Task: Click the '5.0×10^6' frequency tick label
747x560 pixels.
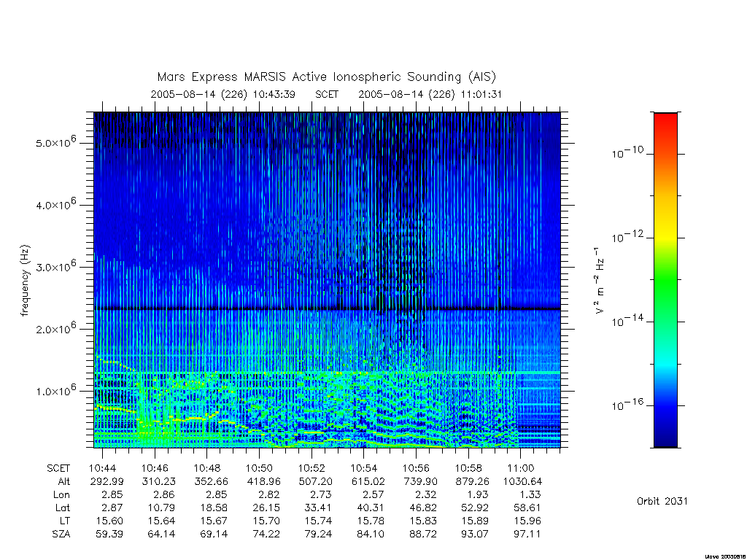Action: click(55, 142)
